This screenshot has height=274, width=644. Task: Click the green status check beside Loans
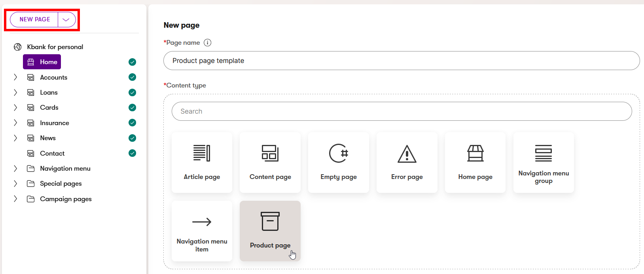[133, 93]
